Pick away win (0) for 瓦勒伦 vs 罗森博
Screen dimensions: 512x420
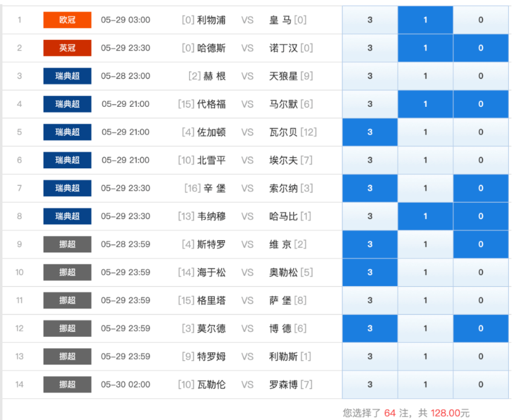point(481,384)
